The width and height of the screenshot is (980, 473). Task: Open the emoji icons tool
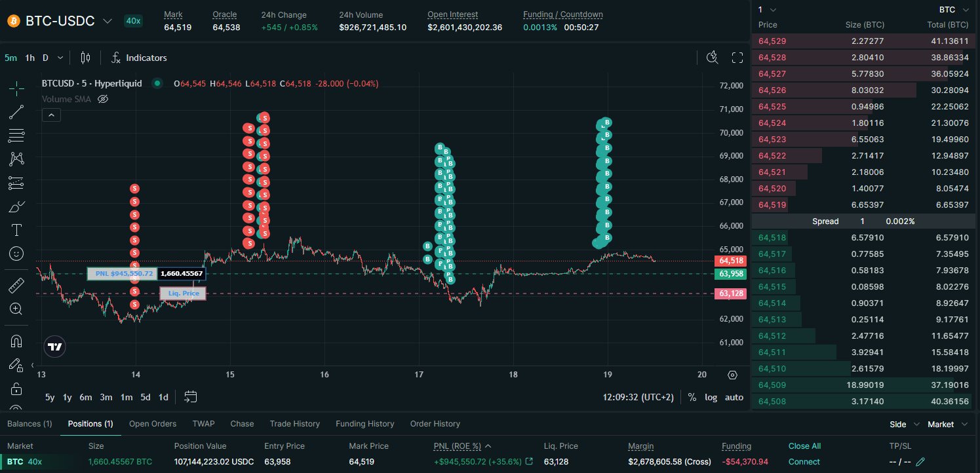(16, 254)
